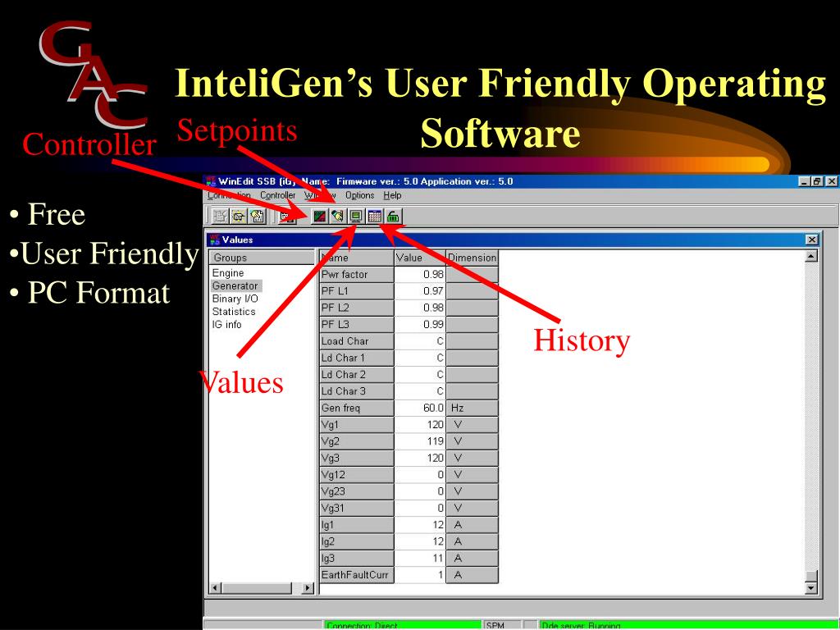Image resolution: width=840 pixels, height=630 pixels.
Task: Click the Vg12 row name
Action: click(357, 475)
